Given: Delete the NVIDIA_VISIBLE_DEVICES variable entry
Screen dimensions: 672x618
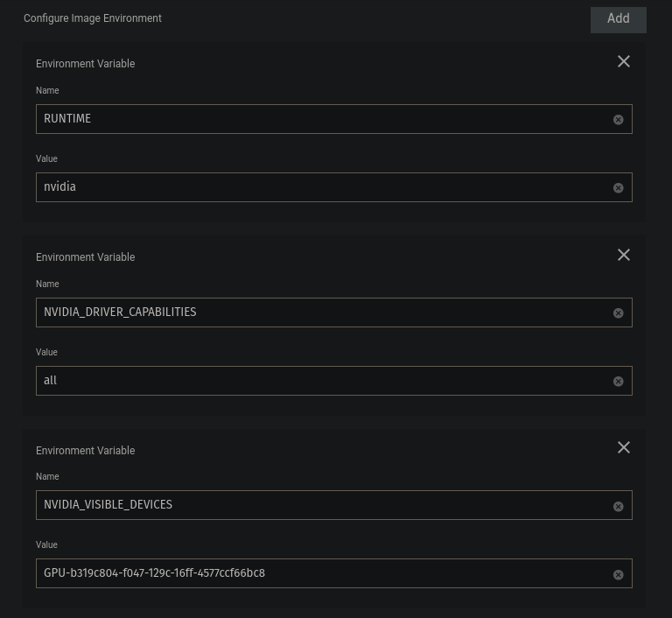Looking at the screenshot, I should coord(624,447).
